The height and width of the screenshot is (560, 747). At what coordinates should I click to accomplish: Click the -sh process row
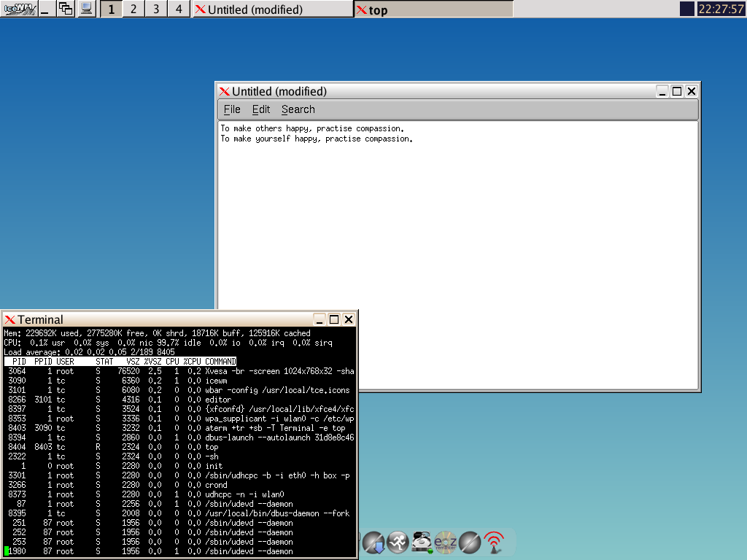tap(179, 456)
